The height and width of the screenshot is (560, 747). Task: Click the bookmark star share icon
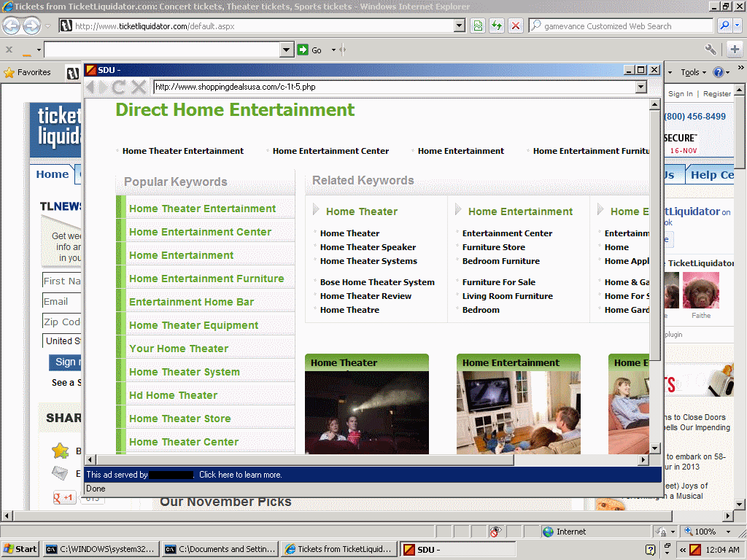61,450
